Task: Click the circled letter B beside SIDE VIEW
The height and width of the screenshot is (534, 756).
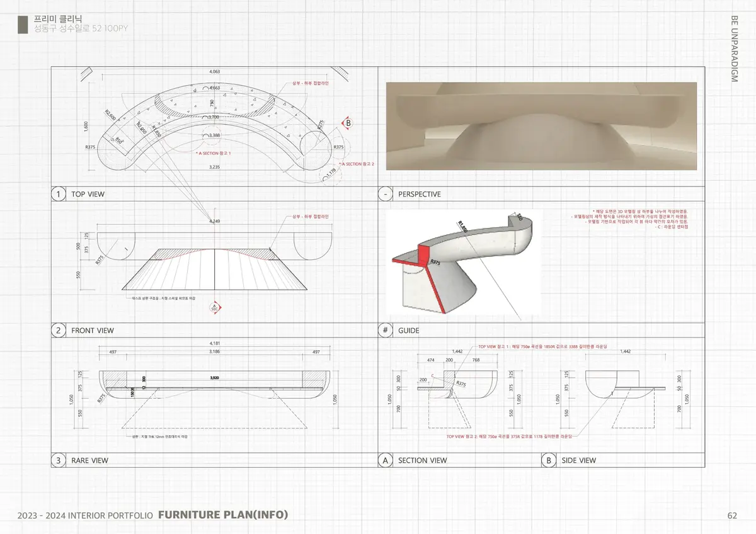Action: (x=549, y=460)
